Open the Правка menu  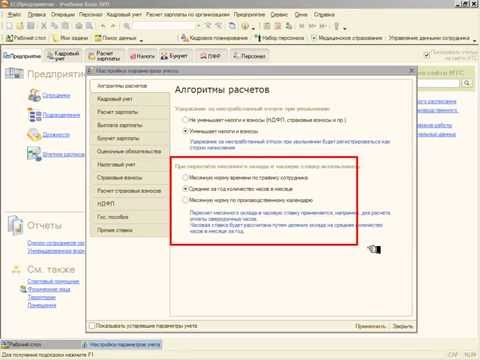point(37,14)
